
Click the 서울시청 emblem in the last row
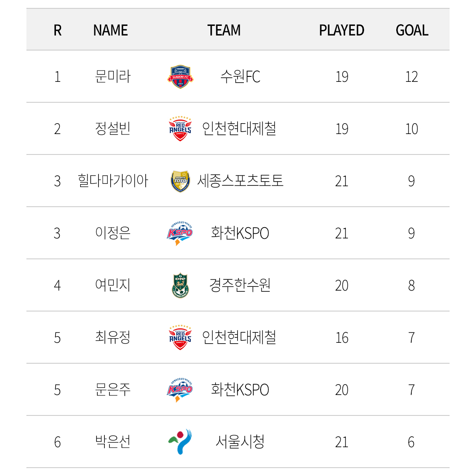[x=180, y=442]
